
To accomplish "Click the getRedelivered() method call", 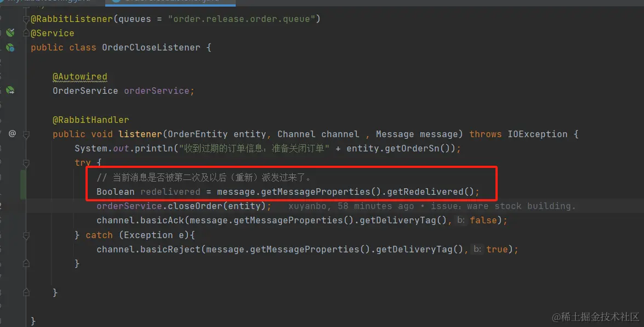I will point(430,191).
